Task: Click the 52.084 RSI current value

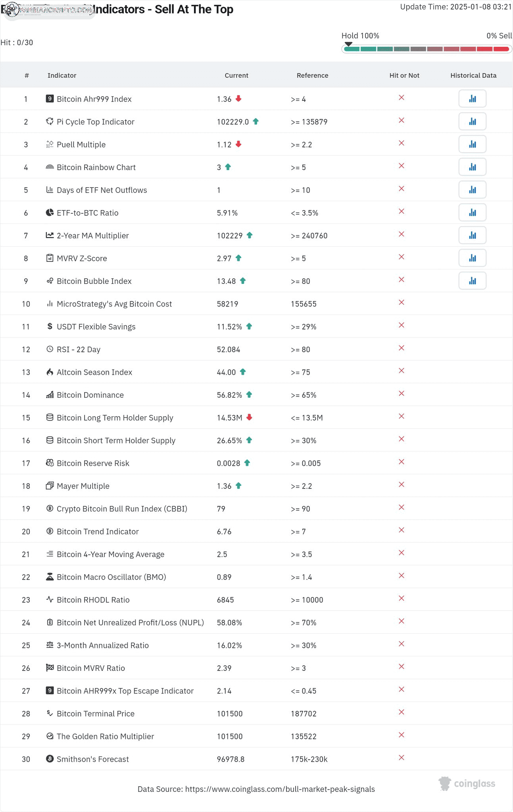Action: point(228,349)
